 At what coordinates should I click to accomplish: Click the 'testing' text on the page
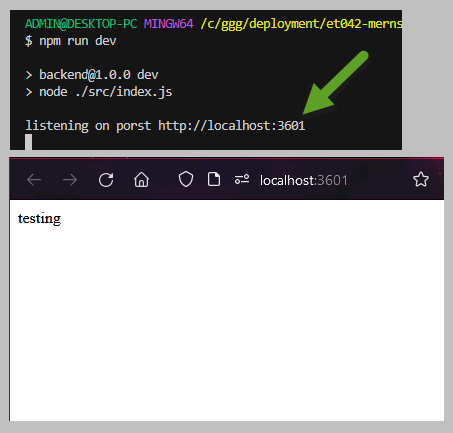pyautogui.click(x=39, y=219)
